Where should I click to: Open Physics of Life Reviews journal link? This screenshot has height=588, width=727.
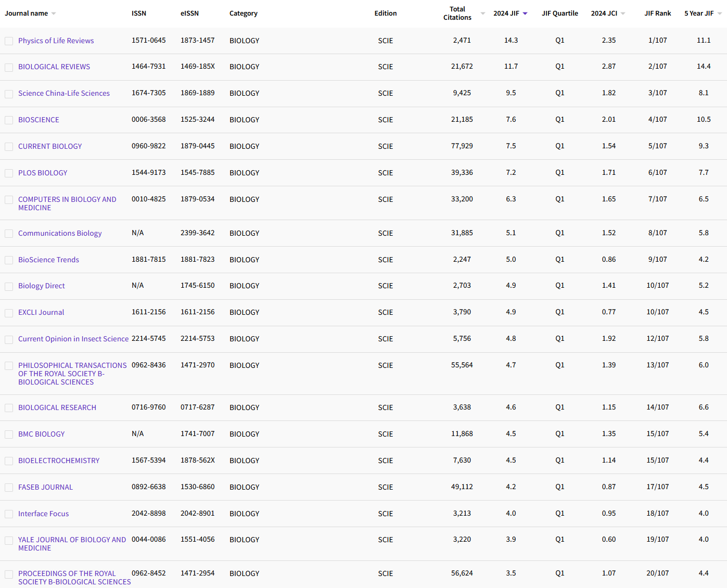[56, 41]
